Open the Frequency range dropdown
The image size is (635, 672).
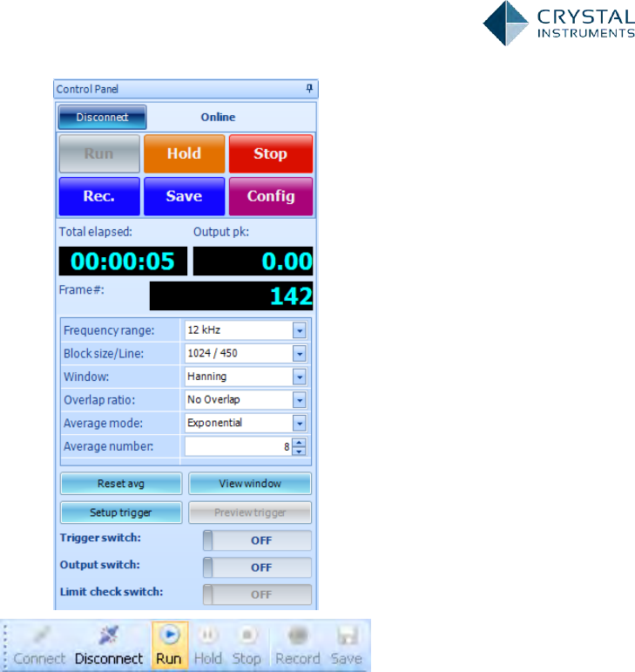click(300, 330)
